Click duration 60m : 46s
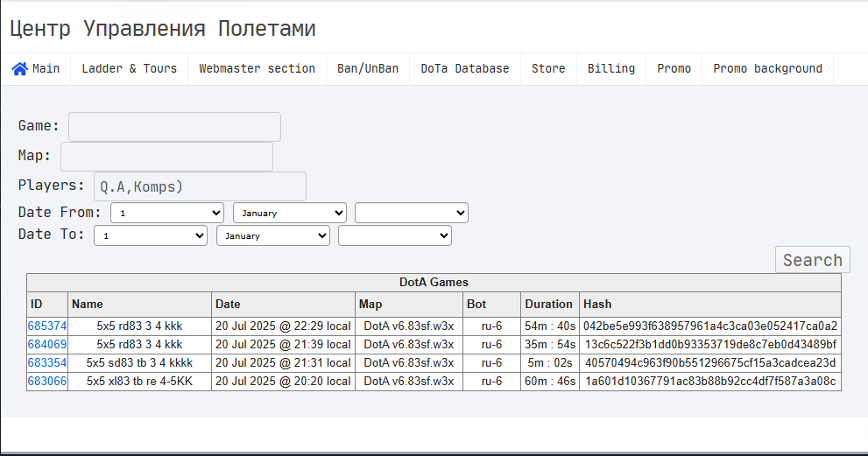This screenshot has width=868, height=456. pos(550,381)
